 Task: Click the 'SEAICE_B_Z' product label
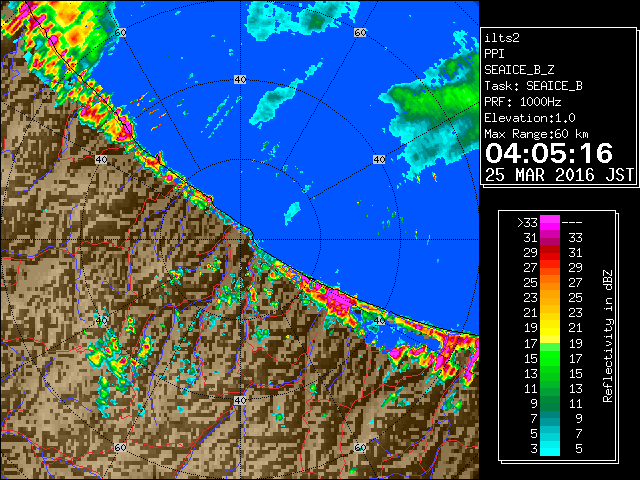(519, 70)
